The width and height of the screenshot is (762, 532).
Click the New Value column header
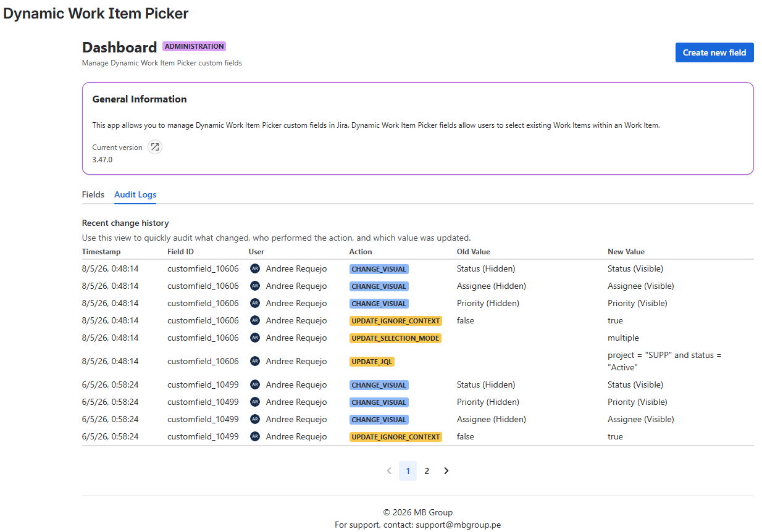(x=626, y=252)
